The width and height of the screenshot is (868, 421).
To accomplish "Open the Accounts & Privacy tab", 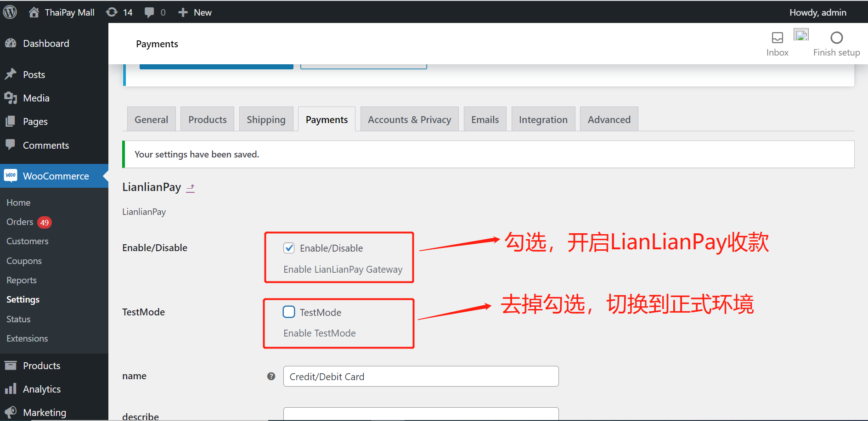I will tap(410, 119).
